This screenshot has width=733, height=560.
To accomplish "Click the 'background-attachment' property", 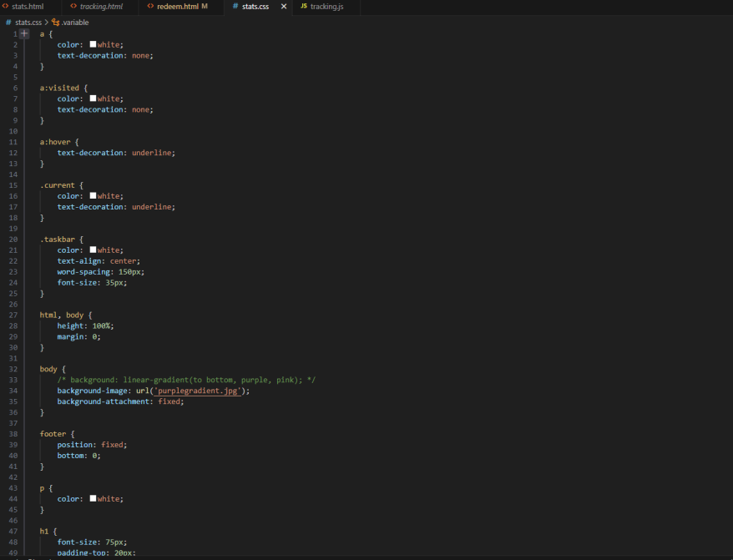I will coord(103,401).
